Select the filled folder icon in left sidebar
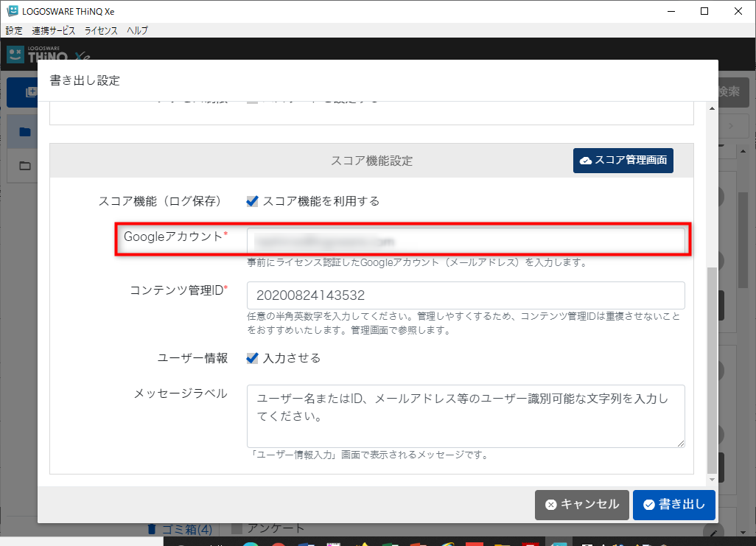This screenshot has width=756, height=546. [x=25, y=132]
